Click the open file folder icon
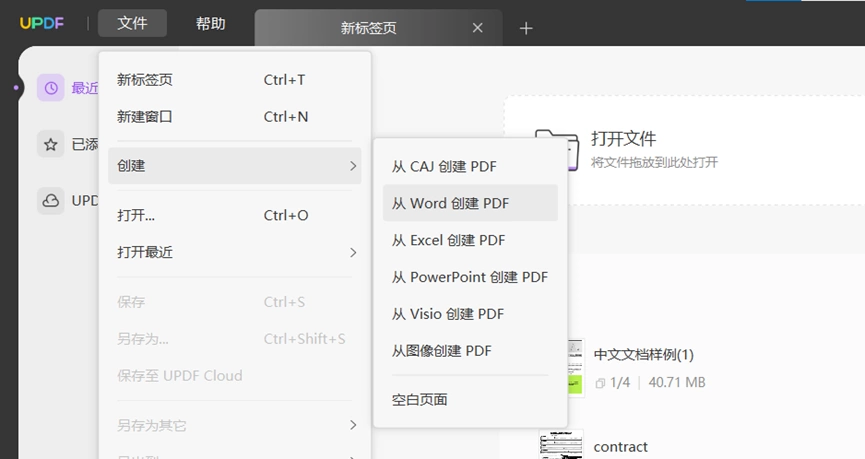This screenshot has width=865, height=459. pyautogui.click(x=573, y=149)
